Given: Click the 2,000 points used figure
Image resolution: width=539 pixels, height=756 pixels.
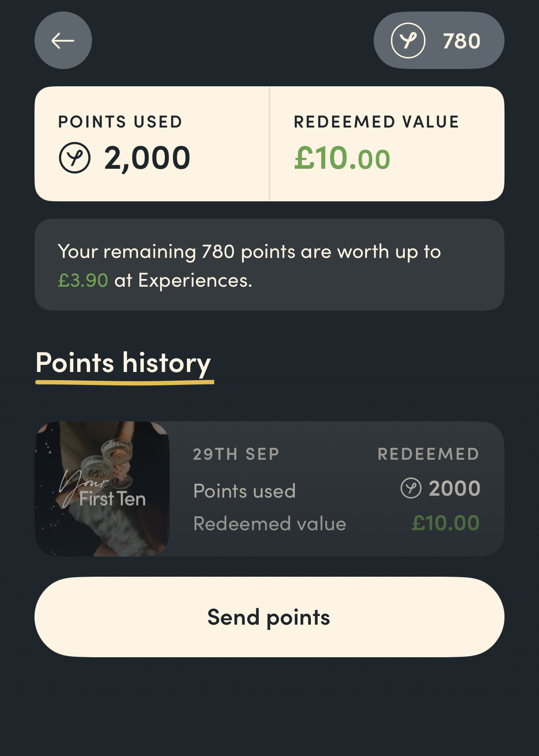Looking at the screenshot, I should (x=147, y=158).
